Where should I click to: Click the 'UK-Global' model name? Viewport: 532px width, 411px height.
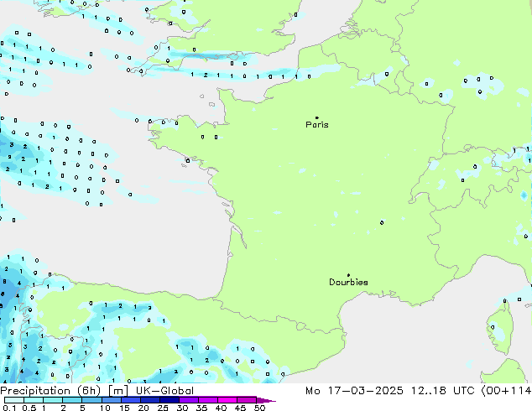(164, 391)
